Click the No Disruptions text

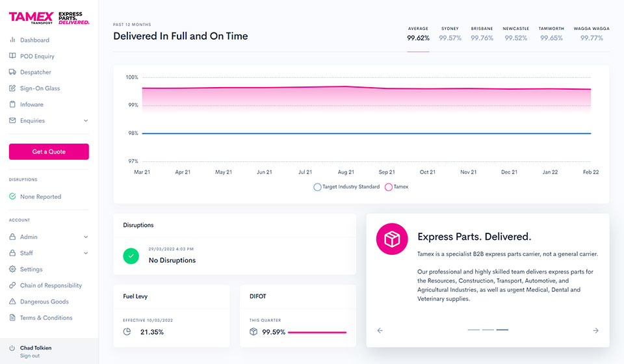(x=172, y=260)
